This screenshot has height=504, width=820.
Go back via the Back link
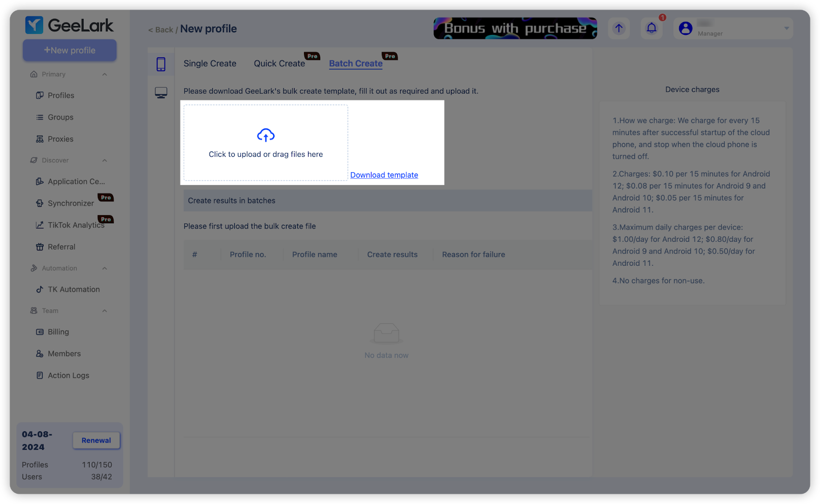161,30
